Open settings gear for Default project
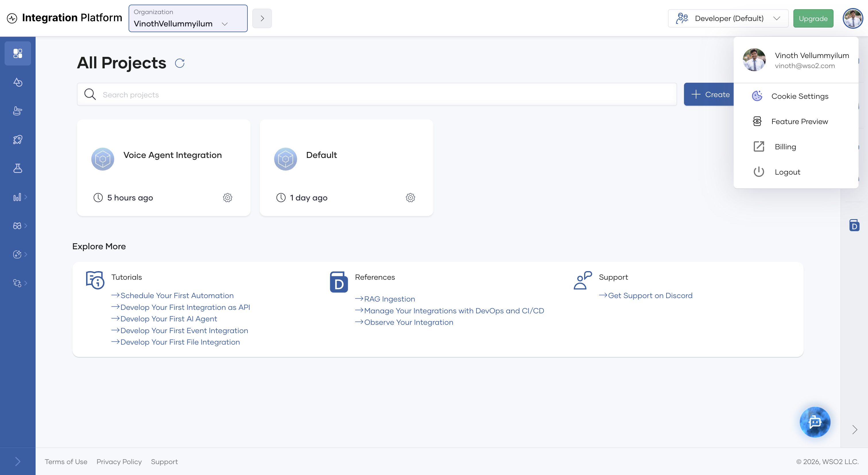868x475 pixels. 410,198
